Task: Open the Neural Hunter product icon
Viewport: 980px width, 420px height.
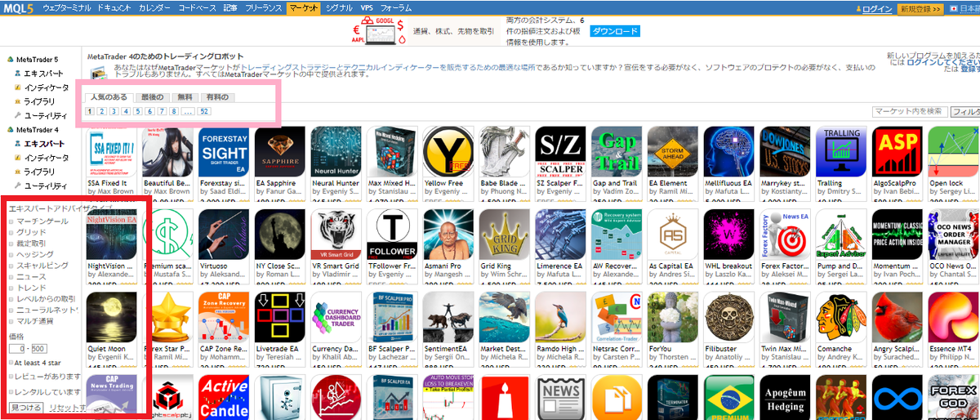Action: (336, 152)
